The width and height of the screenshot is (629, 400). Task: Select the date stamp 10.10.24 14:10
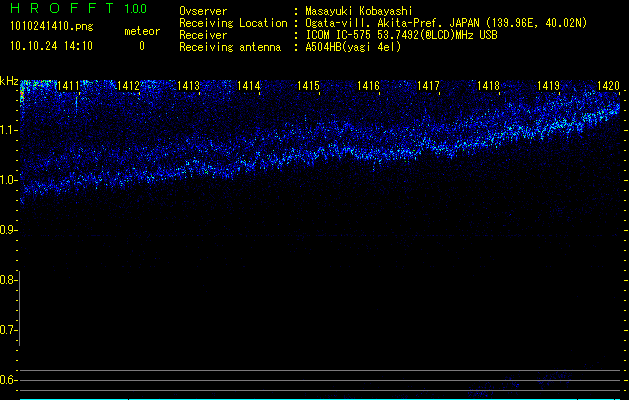pos(51,46)
